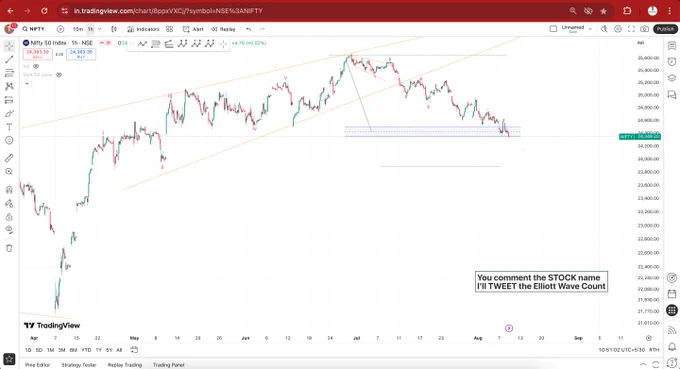Set chart range to YTD
The width and height of the screenshot is (680, 369).
[x=86, y=350]
